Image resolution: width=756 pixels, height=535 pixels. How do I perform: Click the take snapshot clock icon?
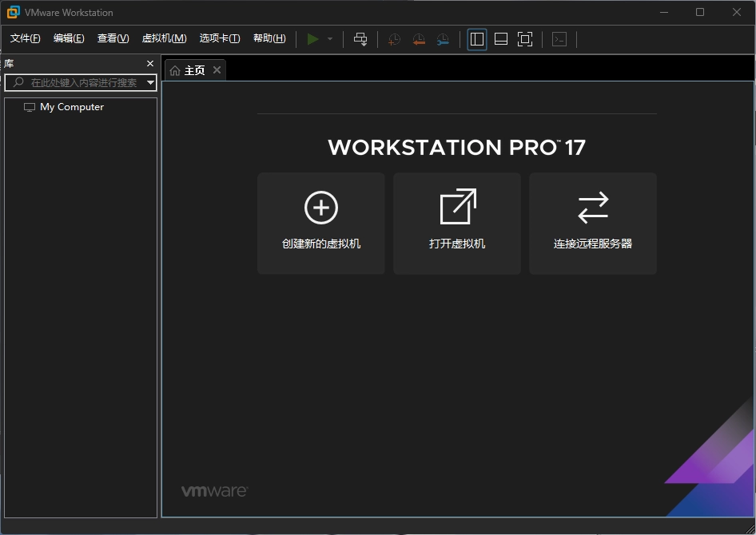point(394,39)
